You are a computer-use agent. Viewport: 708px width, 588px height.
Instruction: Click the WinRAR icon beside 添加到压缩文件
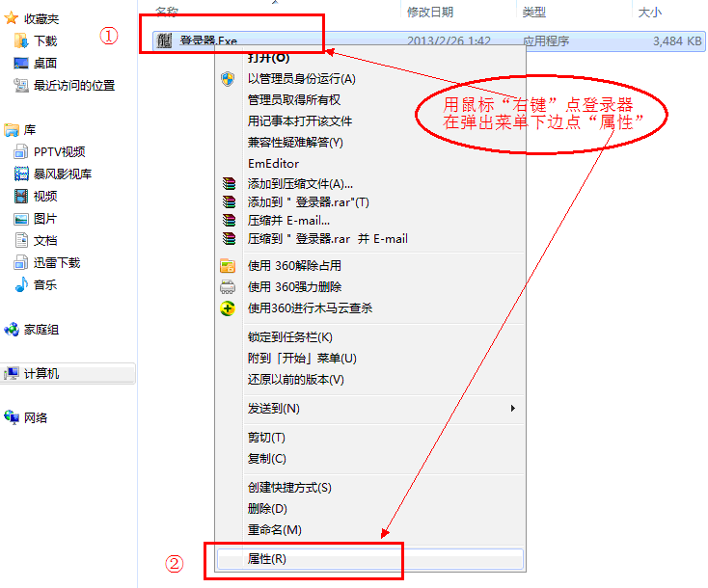click(x=228, y=183)
